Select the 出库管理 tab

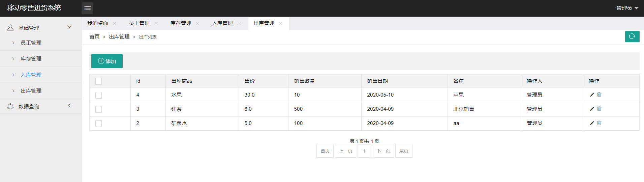[264, 23]
